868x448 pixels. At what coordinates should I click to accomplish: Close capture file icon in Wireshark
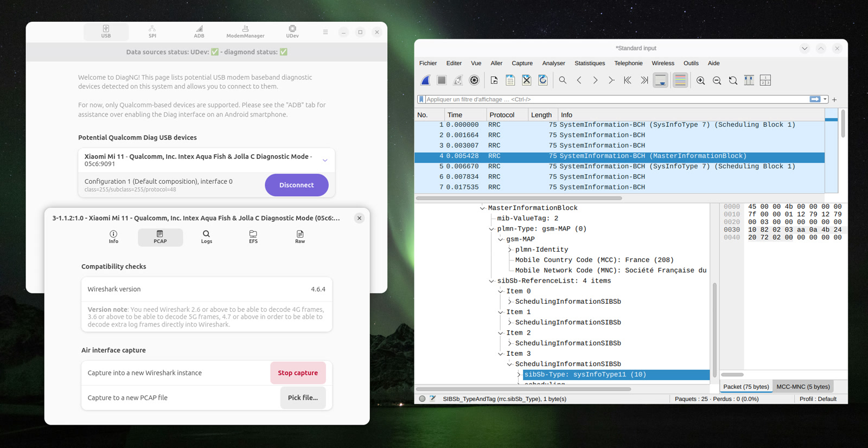pos(526,80)
